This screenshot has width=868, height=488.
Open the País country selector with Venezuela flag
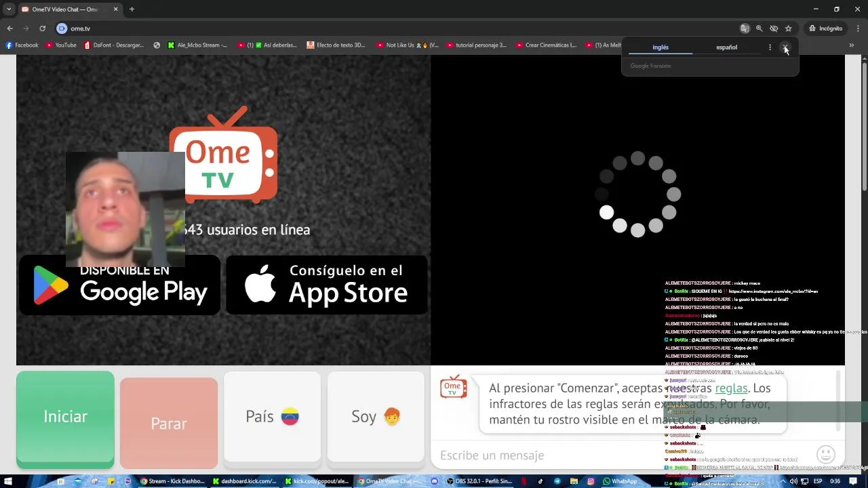click(x=272, y=416)
